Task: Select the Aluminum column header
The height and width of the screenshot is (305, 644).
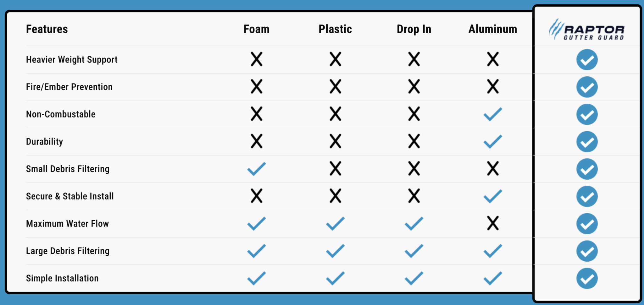Action: click(493, 29)
